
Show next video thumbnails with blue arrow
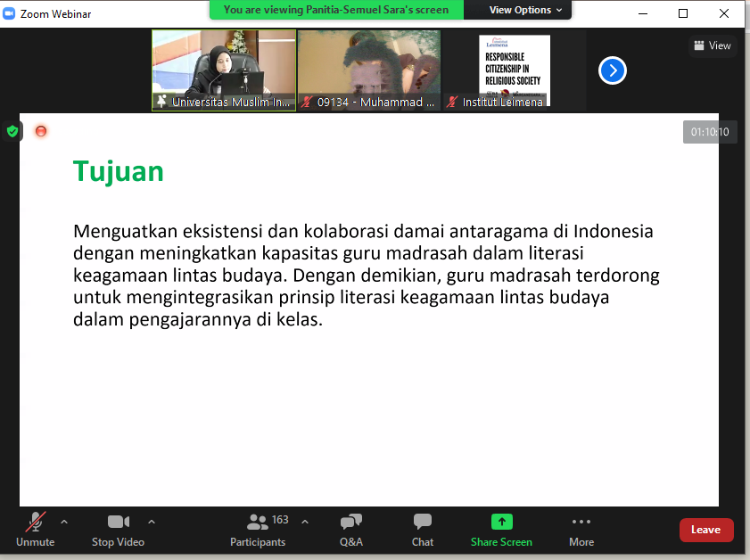(x=613, y=70)
